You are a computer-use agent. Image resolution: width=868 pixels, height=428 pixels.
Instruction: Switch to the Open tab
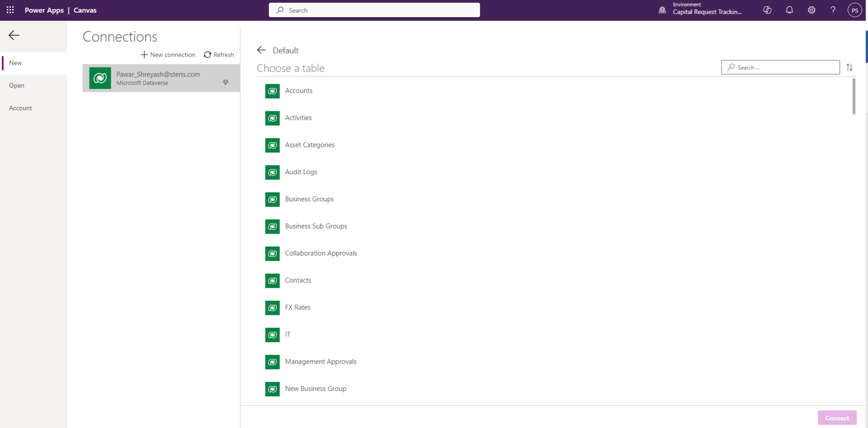pyautogui.click(x=17, y=85)
